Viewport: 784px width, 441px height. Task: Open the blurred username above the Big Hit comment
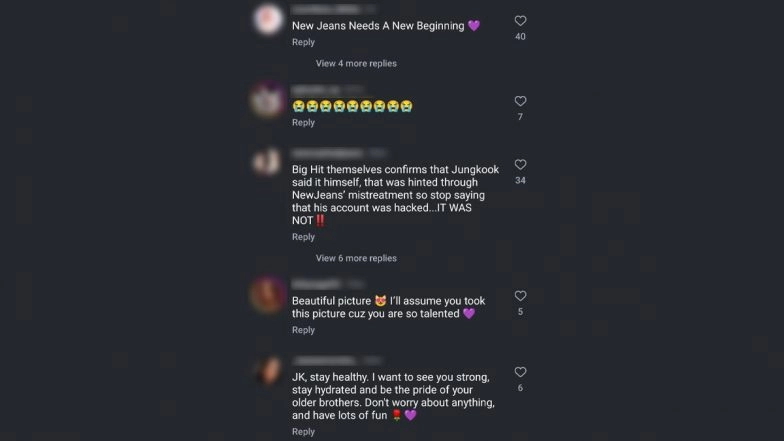(328, 153)
